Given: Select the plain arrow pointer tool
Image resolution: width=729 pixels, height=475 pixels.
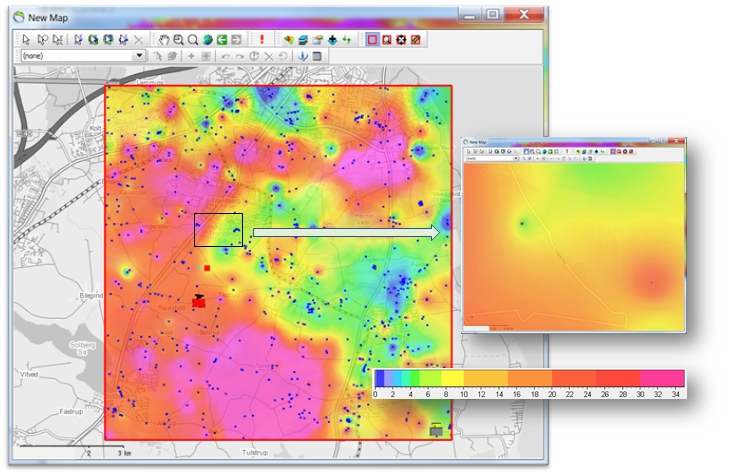Looking at the screenshot, I should (x=26, y=40).
